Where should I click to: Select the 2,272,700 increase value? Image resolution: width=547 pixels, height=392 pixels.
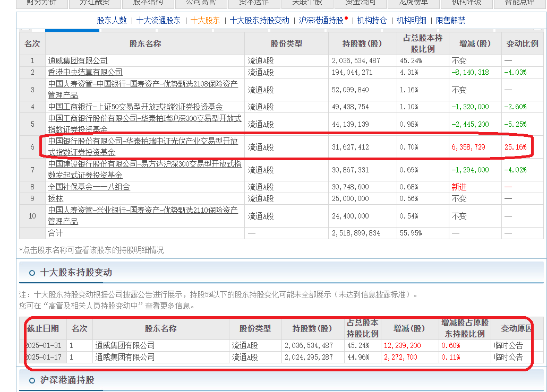[400, 357]
